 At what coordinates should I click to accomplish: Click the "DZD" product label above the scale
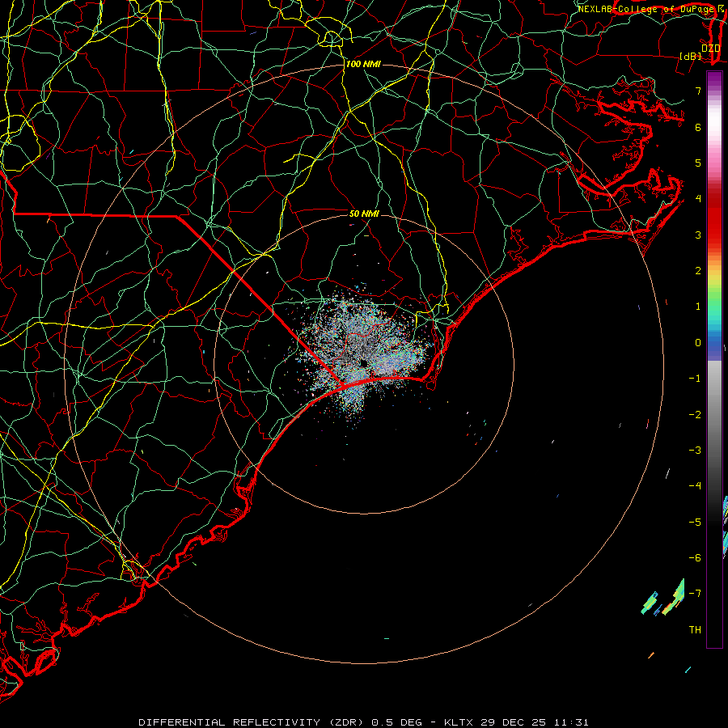tap(711, 49)
